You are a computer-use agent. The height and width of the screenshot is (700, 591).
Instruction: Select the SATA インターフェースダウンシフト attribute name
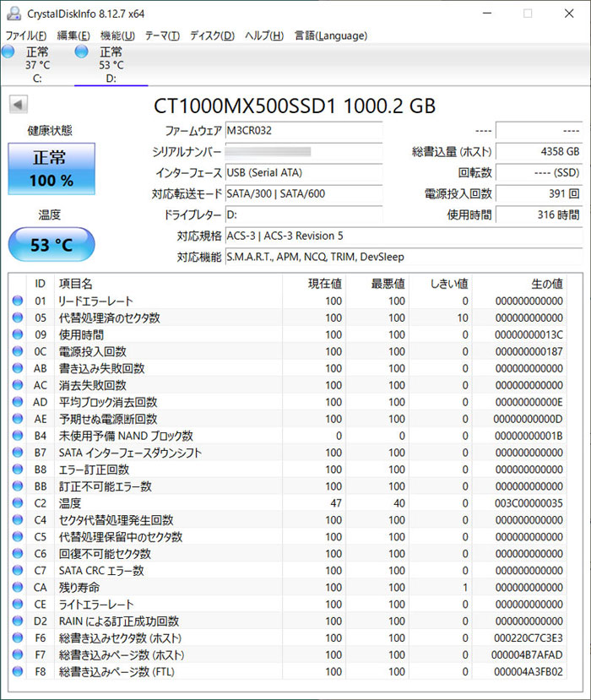[x=130, y=453]
